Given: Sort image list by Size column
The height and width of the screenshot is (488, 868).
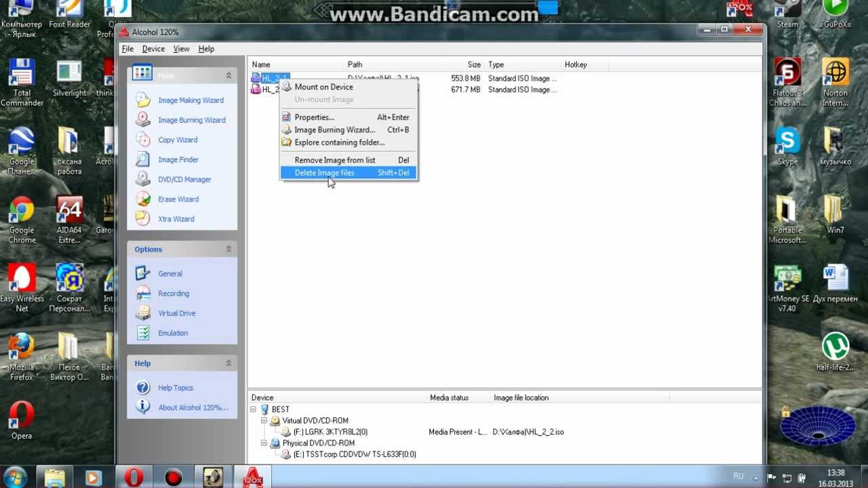Looking at the screenshot, I should (462, 64).
